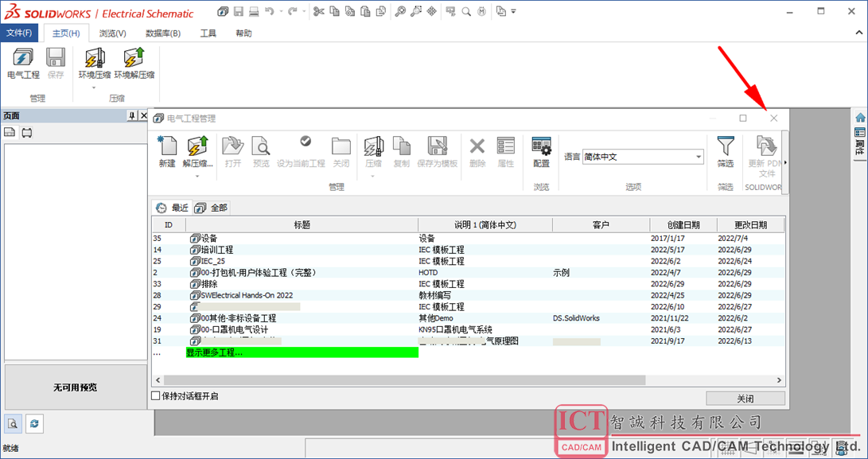Viewport: 868px width, 459px height.
Task: Sort by the ID column header
Action: (169, 225)
